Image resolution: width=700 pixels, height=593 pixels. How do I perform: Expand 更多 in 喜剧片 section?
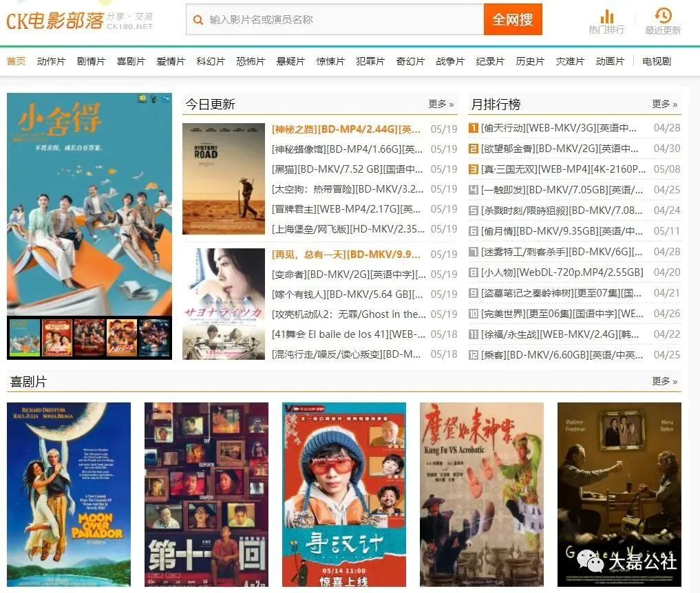[665, 381]
